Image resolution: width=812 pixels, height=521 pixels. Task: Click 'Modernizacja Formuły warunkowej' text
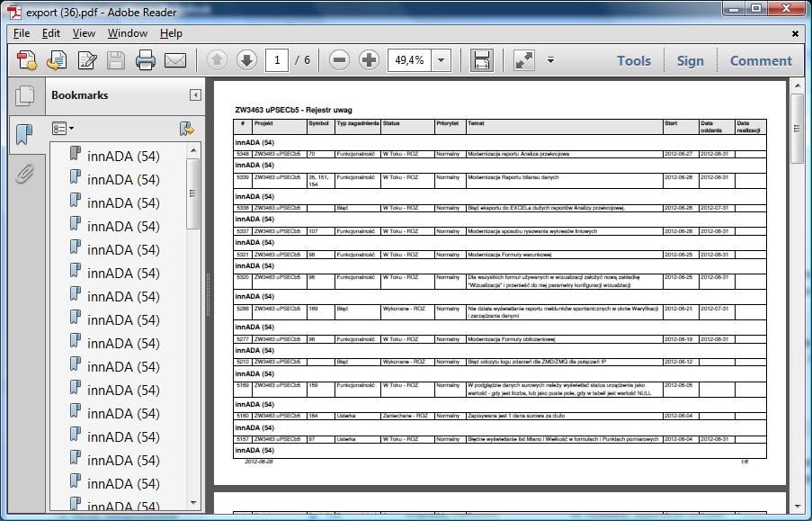point(510,255)
